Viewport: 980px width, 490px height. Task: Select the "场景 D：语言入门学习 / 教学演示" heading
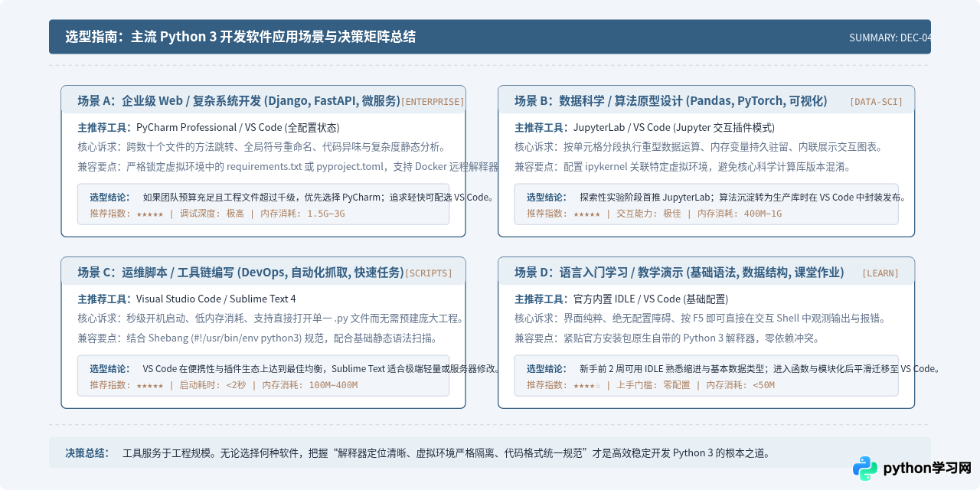click(x=679, y=273)
